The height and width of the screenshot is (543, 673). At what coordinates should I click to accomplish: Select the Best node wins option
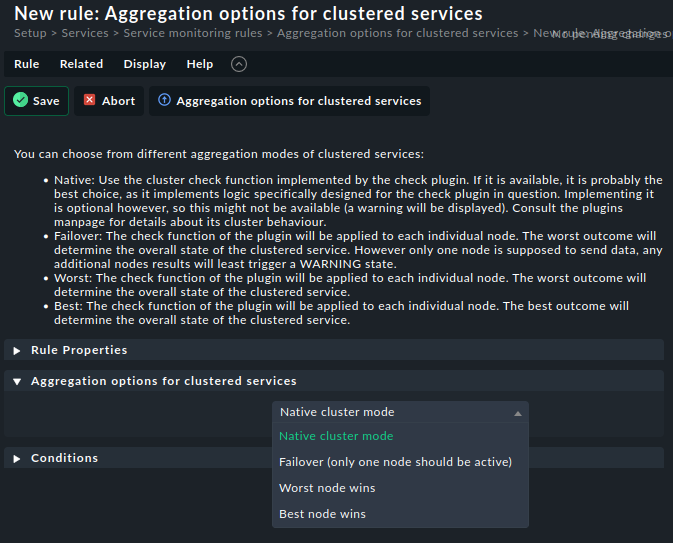coord(322,514)
